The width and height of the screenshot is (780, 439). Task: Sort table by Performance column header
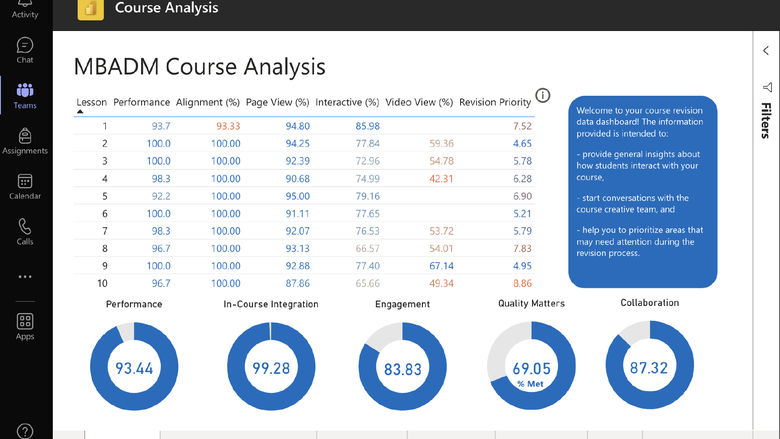[x=141, y=102]
